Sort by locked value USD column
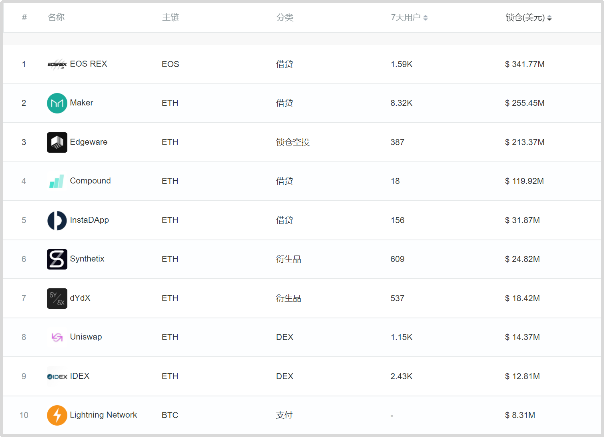 549,18
